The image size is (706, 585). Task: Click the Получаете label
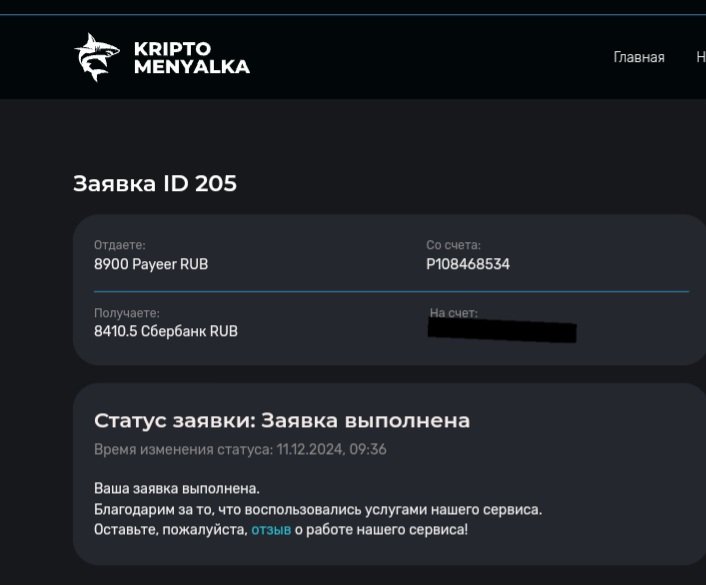(x=126, y=313)
